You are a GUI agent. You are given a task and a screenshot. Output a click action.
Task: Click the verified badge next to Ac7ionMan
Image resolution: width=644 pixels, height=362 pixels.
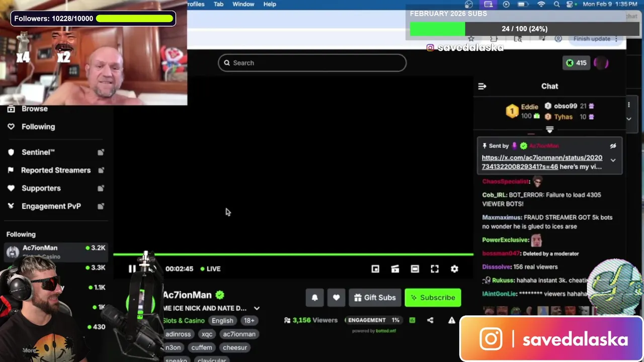coord(220,295)
